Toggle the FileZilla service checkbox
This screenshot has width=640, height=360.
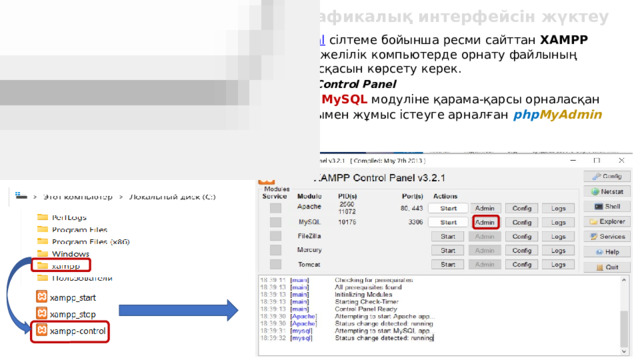click(276, 236)
